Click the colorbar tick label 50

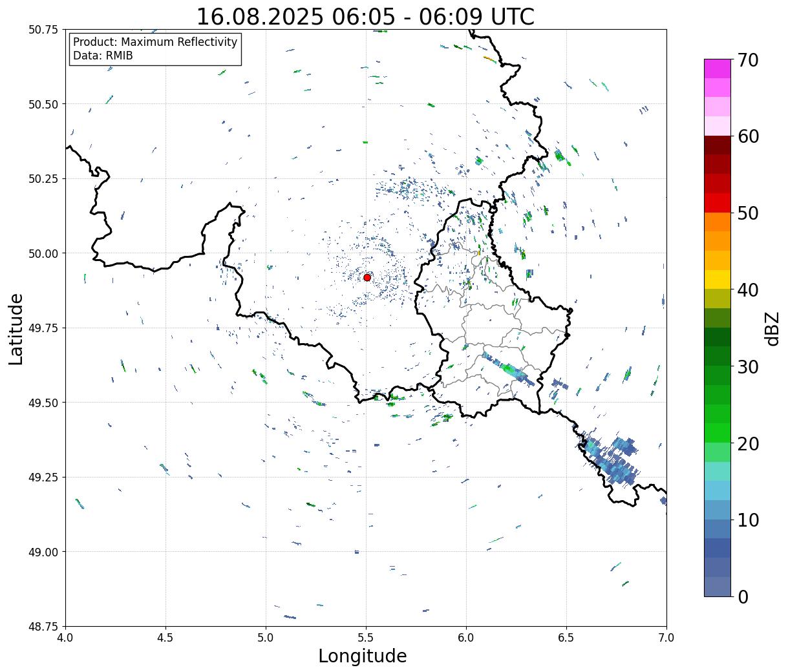pos(749,213)
